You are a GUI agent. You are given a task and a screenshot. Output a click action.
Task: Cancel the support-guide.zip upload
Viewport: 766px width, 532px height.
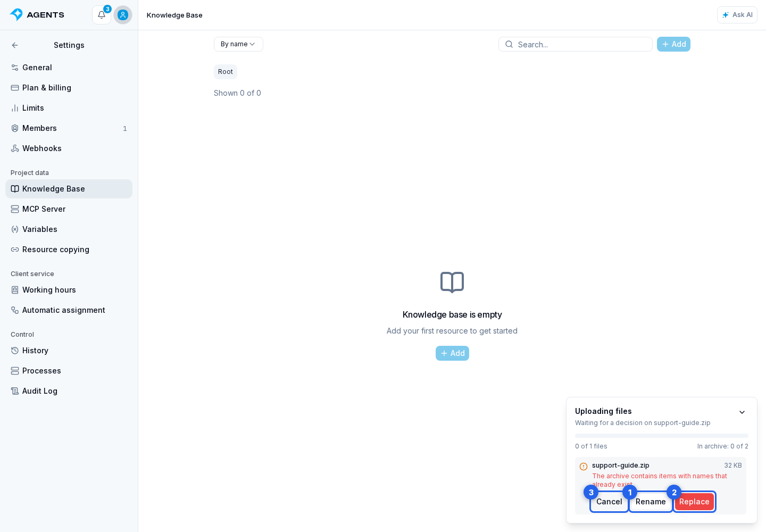click(x=609, y=502)
